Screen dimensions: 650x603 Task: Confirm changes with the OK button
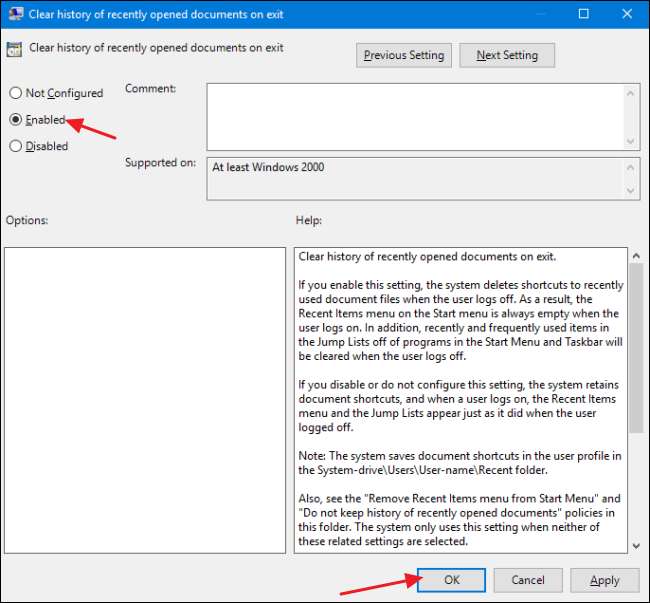[x=451, y=580]
